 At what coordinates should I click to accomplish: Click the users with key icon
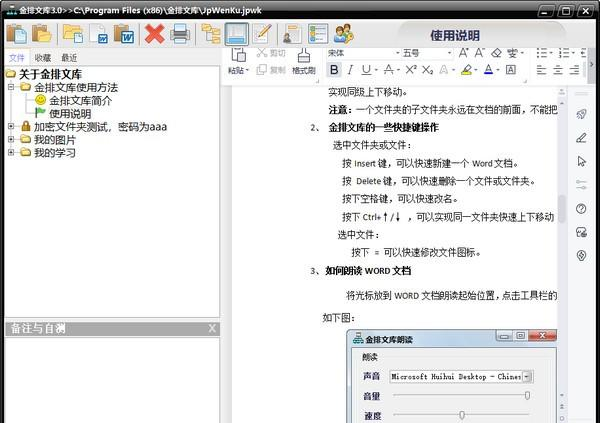(x=344, y=34)
